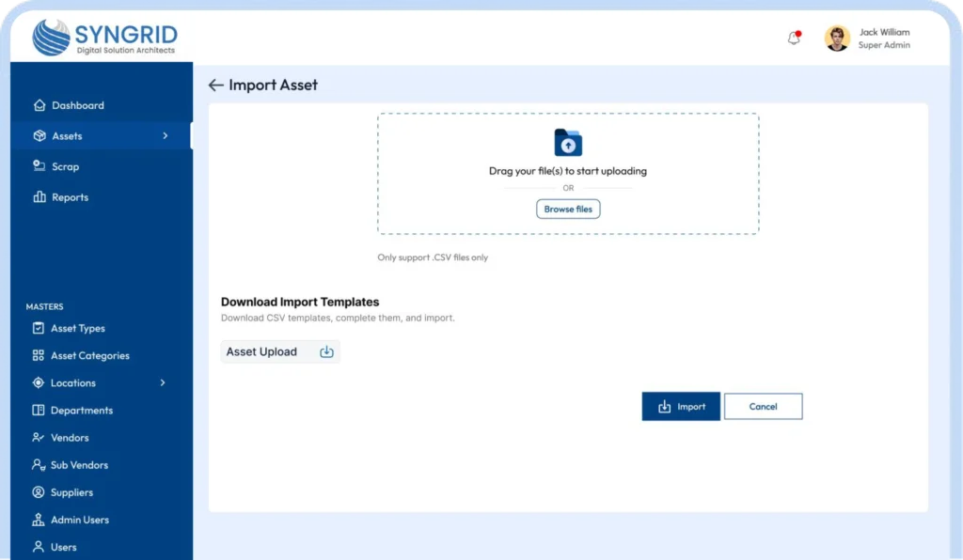Click the Import button
This screenshot has height=560, width=963.
pos(681,407)
